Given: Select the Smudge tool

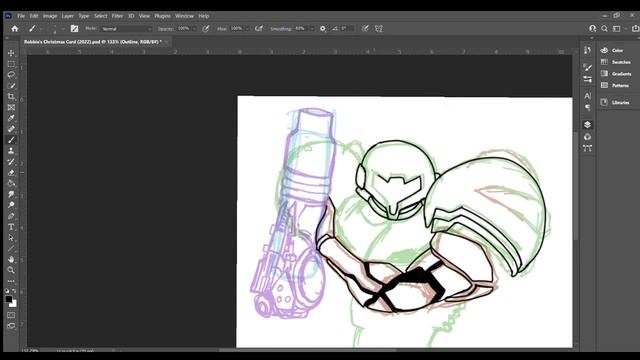Looking at the screenshot, I should pyautogui.click(x=11, y=194).
